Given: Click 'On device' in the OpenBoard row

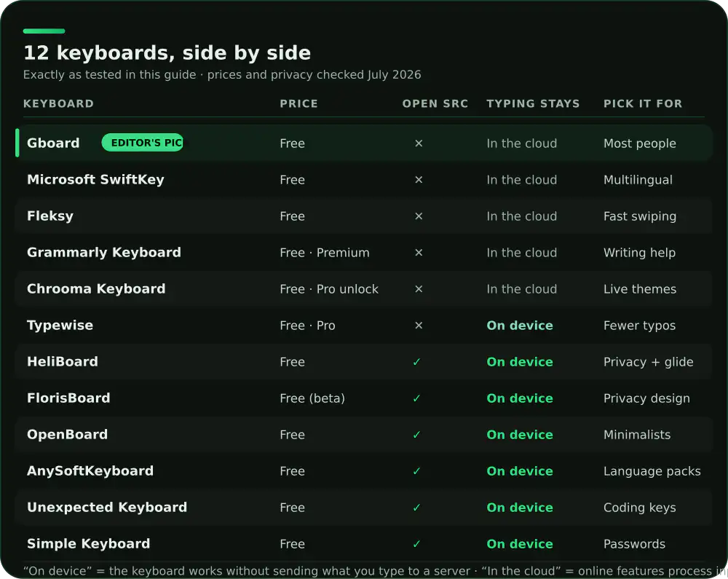Looking at the screenshot, I should pyautogui.click(x=520, y=435).
